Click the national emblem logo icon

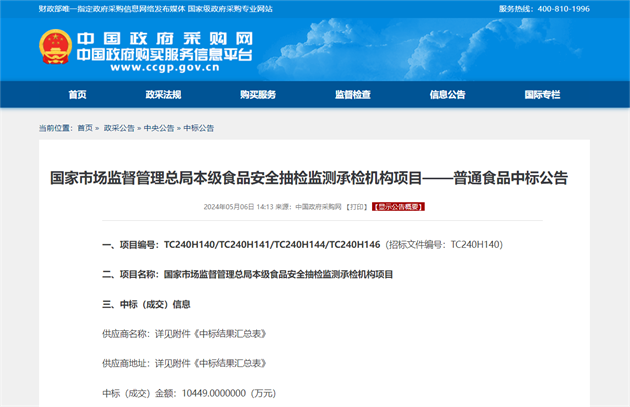coord(55,47)
